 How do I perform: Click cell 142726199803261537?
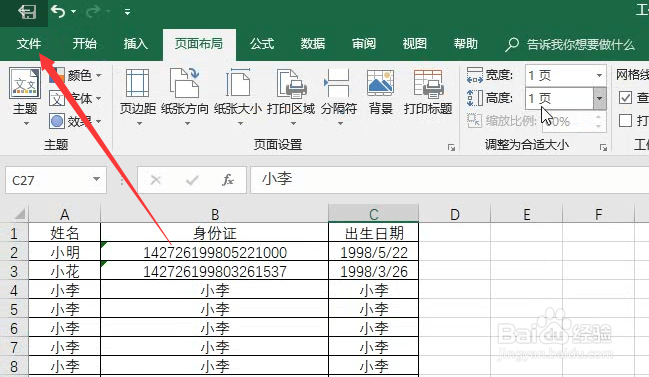pyautogui.click(x=215, y=271)
